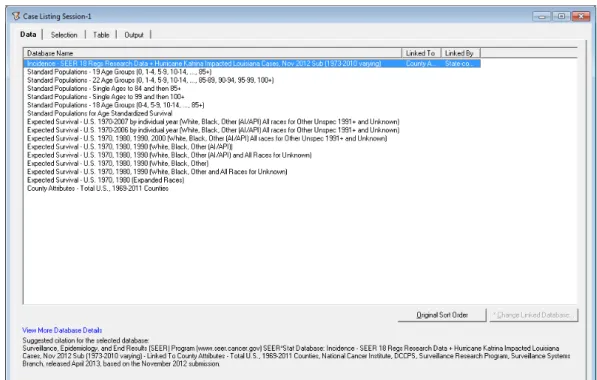This screenshot has width=597, height=380.
Task: Maximize the Case Listing Session-1 window
Action: click(561, 16)
